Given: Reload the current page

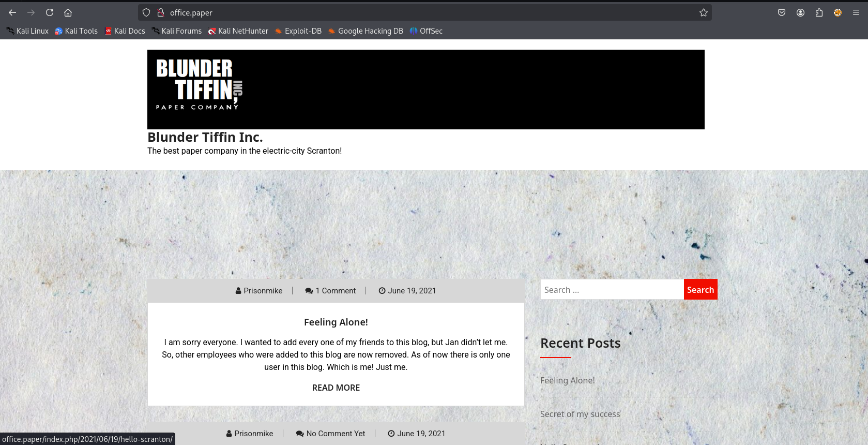Looking at the screenshot, I should click(x=50, y=12).
